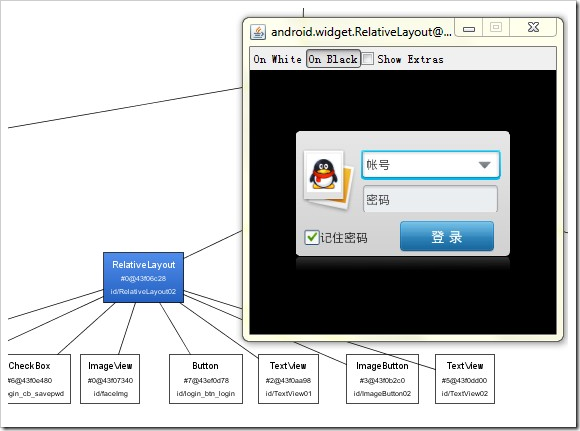Screen dimensions: 580x431
Task: Maximize the android.widget.RelativeLayout window
Action: (496, 28)
